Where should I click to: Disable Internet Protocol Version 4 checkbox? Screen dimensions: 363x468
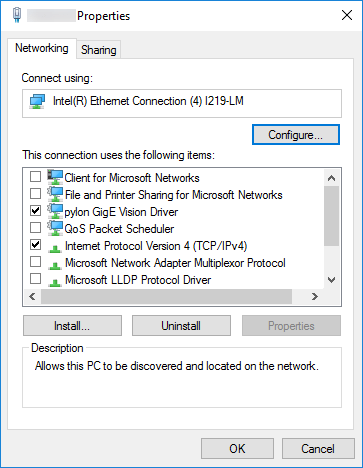pyautogui.click(x=36, y=245)
